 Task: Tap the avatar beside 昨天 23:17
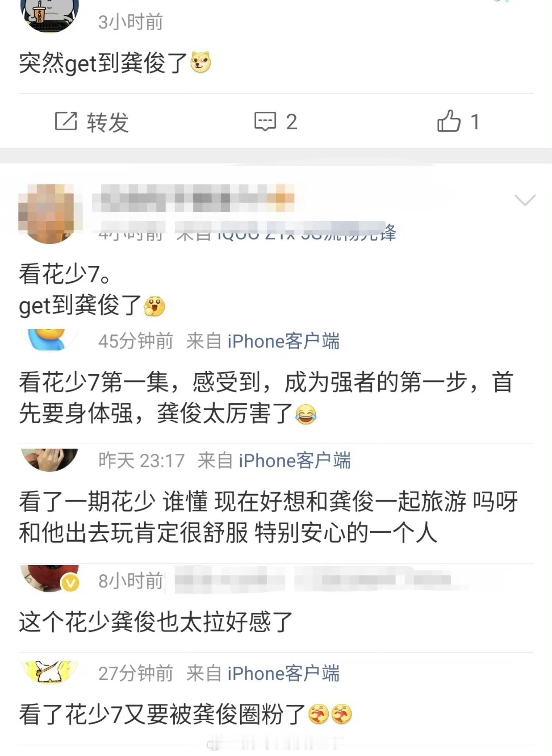pyautogui.click(x=49, y=460)
